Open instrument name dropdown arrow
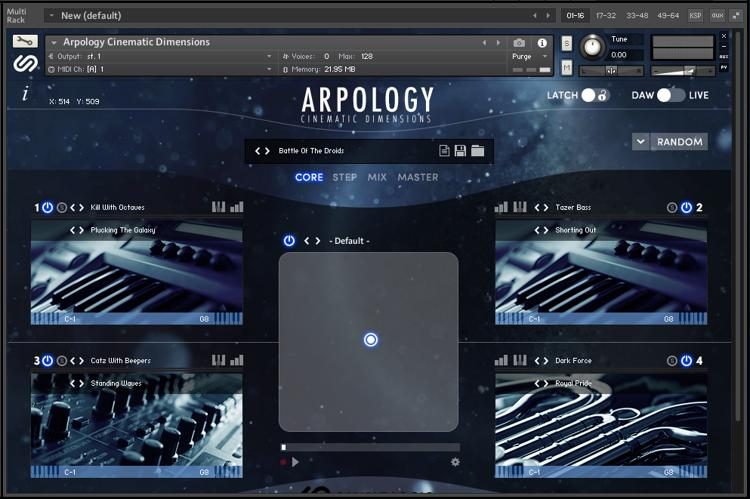750x499 pixels. (x=54, y=43)
